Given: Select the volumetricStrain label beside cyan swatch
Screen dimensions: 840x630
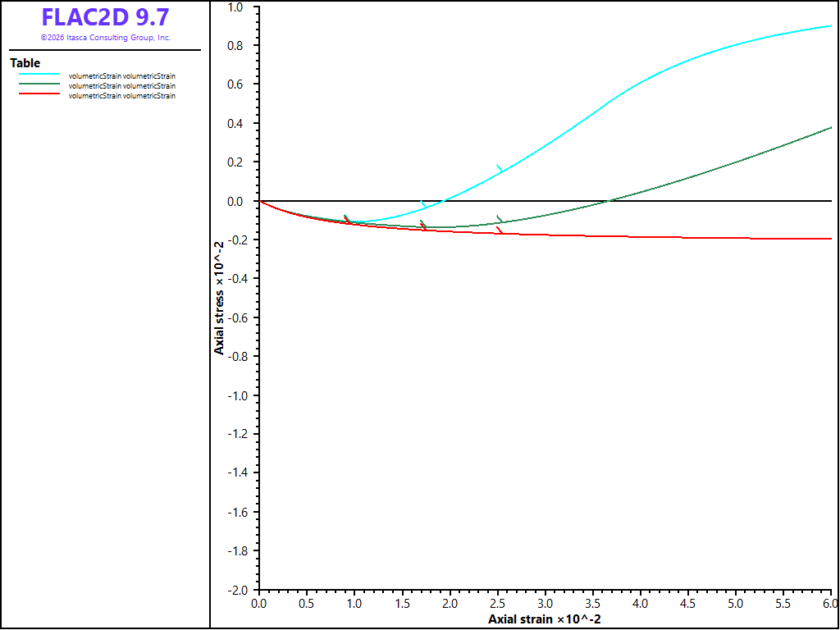Looking at the screenshot, I should coord(122,76).
